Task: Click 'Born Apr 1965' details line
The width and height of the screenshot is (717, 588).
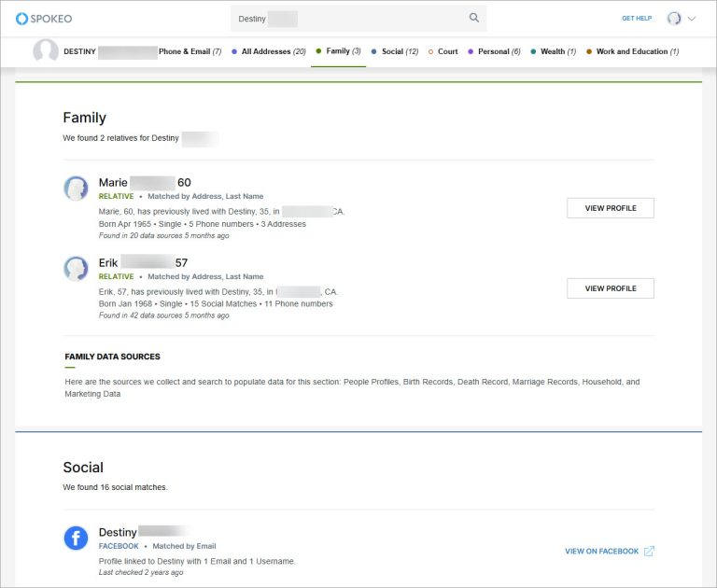Action: (x=202, y=224)
